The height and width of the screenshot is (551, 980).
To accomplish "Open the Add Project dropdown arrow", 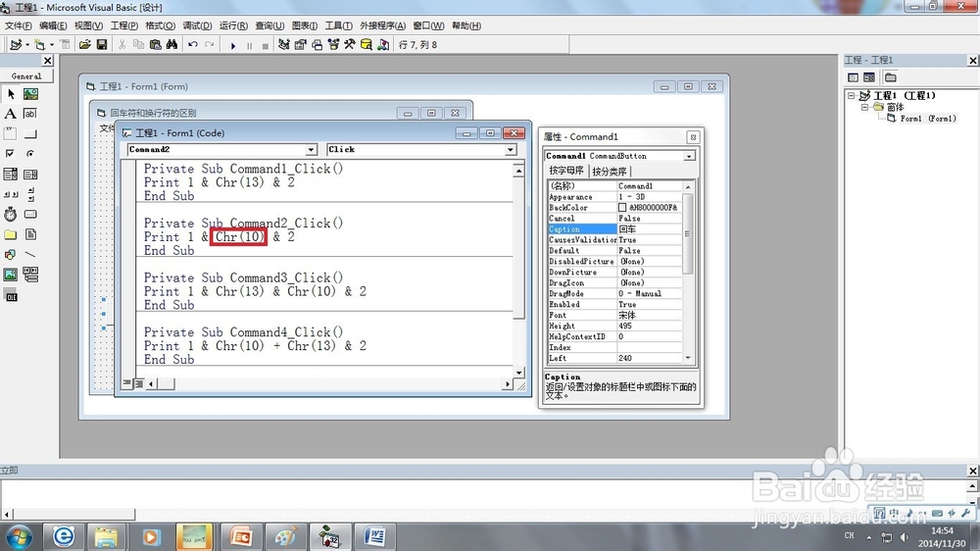I will [x=27, y=45].
